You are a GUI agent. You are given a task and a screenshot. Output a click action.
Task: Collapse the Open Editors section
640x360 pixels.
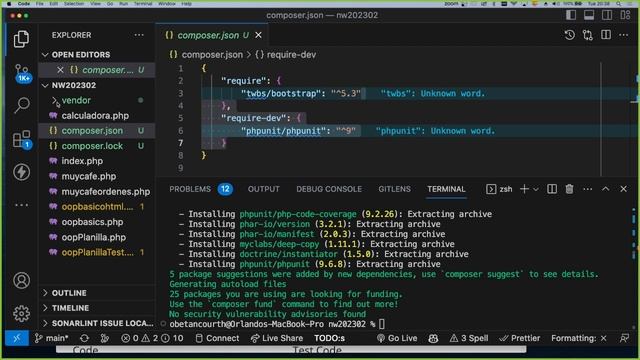click(x=81, y=55)
